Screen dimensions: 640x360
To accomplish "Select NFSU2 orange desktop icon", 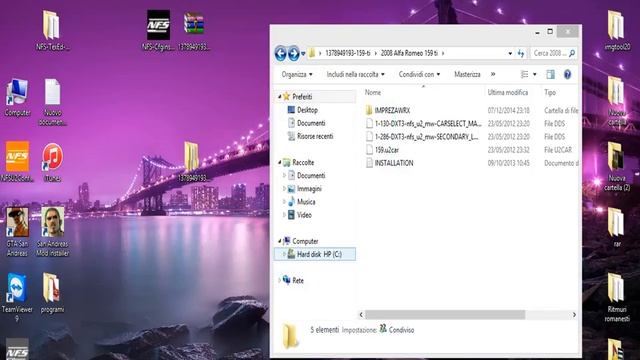I will pyautogui.click(x=17, y=162).
